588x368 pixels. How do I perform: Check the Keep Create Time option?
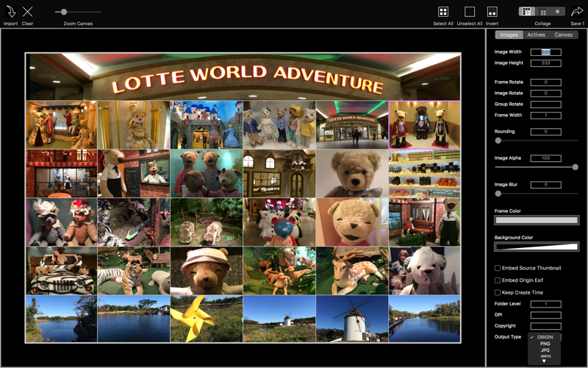coord(498,292)
